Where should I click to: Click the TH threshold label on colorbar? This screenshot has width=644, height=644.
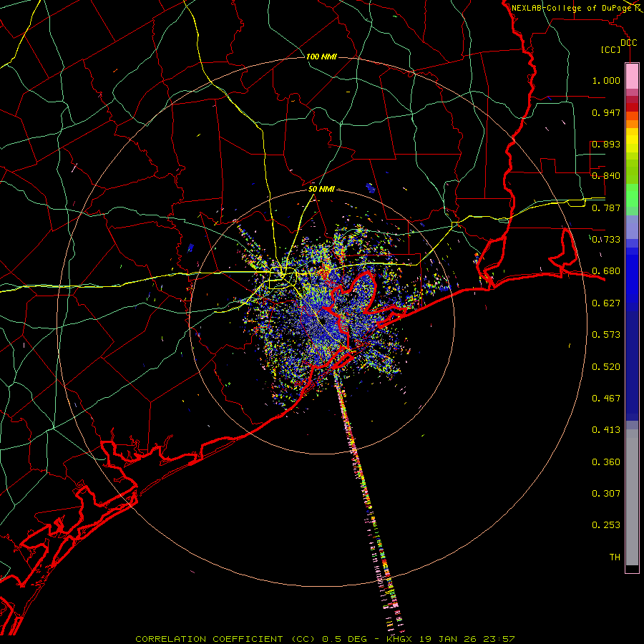tap(615, 557)
